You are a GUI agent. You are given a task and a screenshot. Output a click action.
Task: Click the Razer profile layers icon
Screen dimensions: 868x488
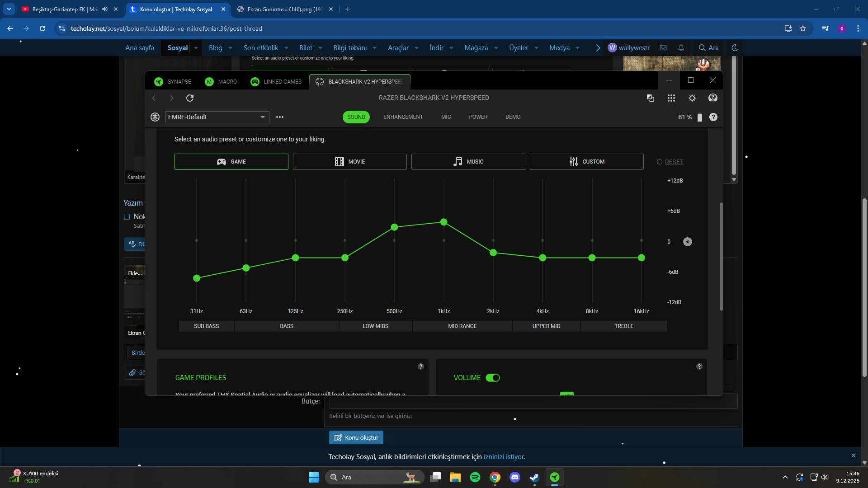coord(155,117)
